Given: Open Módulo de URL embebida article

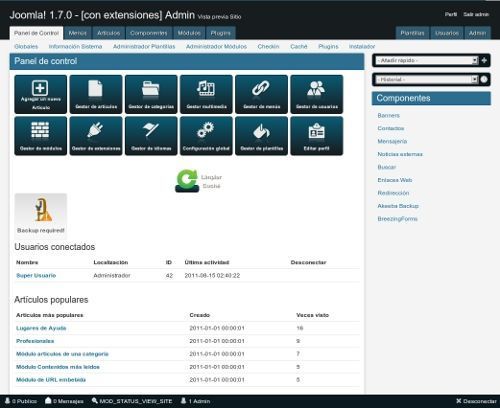Looking at the screenshot, I should point(51,380).
